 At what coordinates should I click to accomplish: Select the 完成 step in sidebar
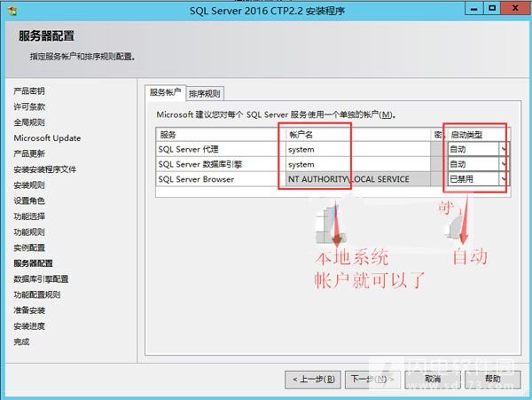pyautogui.click(x=21, y=341)
